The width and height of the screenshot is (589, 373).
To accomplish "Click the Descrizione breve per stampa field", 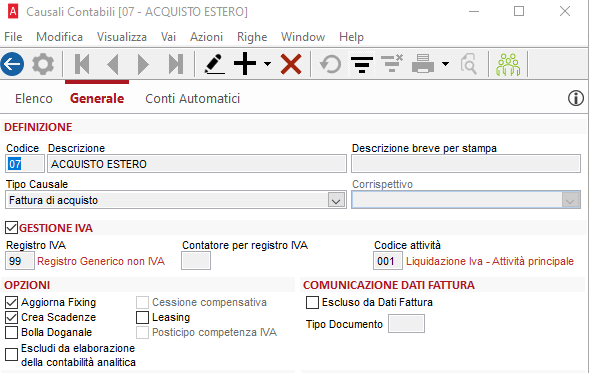I will 466,164.
